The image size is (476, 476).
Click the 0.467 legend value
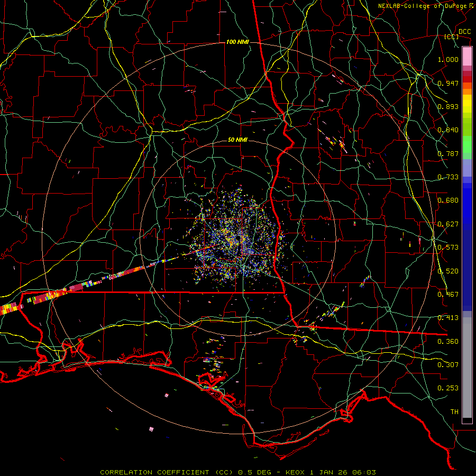448,295
